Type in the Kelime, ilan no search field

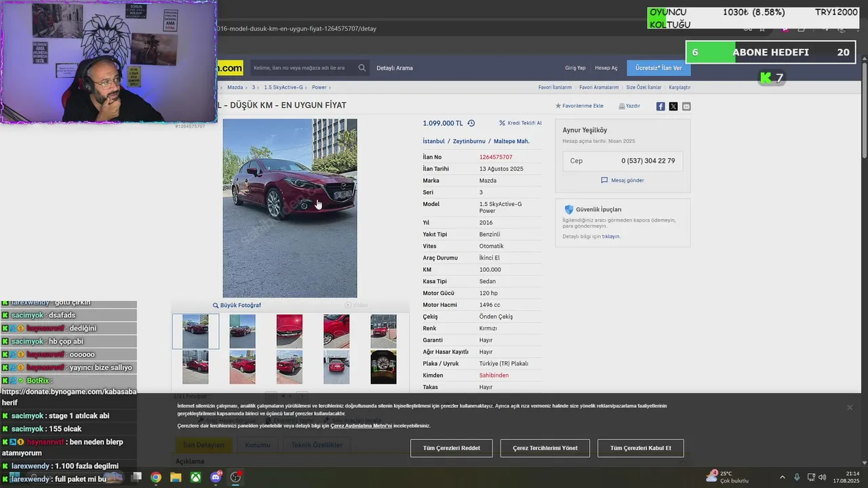[x=303, y=68]
